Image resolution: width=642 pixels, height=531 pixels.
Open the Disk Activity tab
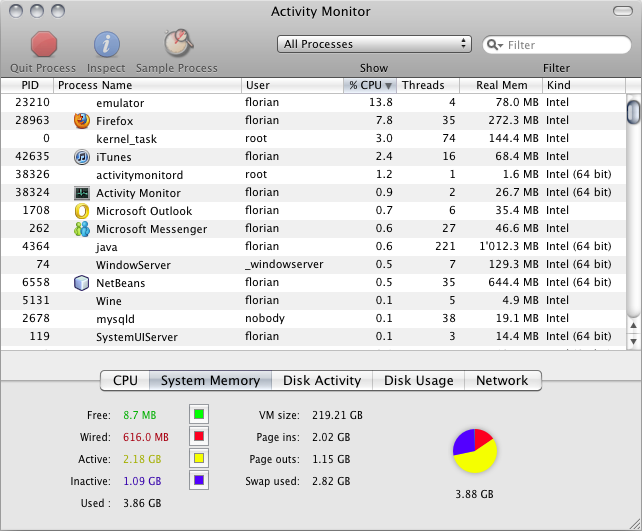point(322,380)
